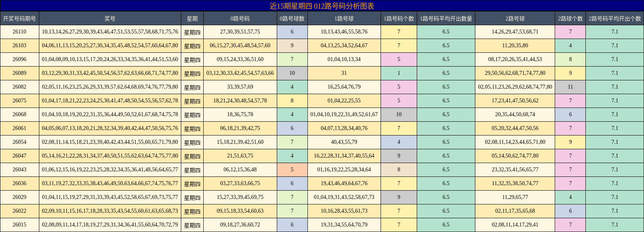
Task: Click 0路号码 cell 09,18,27,36,60,72
Action: pyautogui.click(x=240, y=225)
